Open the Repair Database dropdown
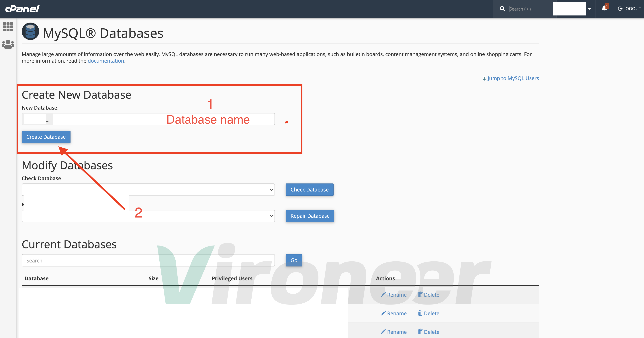Screen dimensions: 644x338 200,216
